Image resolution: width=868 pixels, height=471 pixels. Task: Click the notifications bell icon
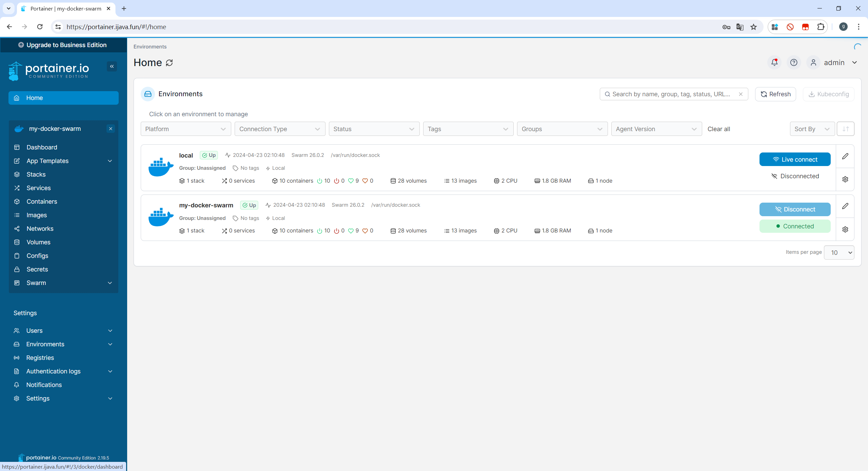click(x=774, y=62)
